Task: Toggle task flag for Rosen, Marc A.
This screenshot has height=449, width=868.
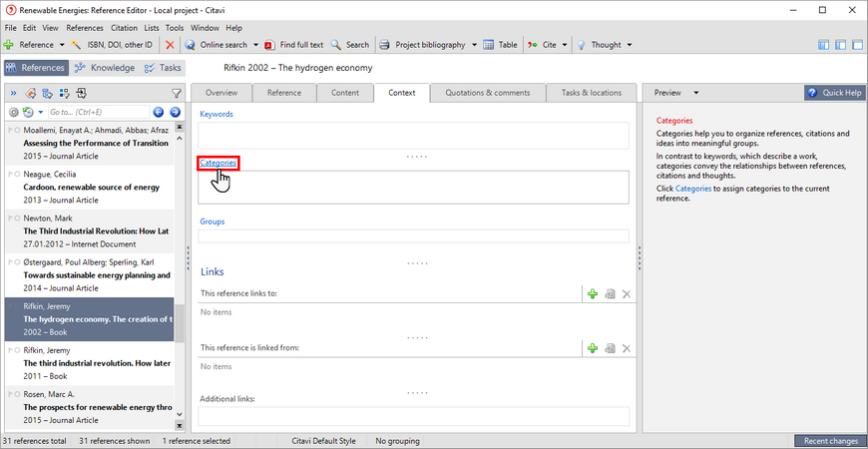Action: (11, 394)
